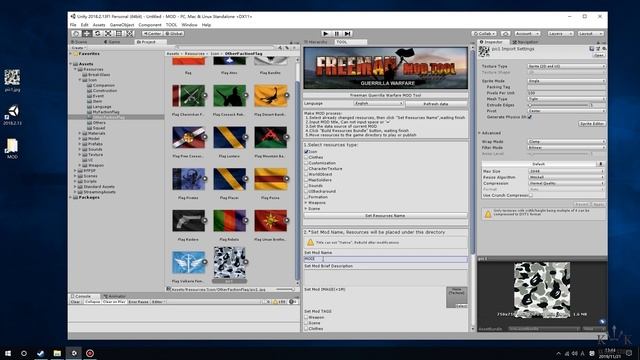Open the Layers dropdown in toolbar
640x360 pixels.
(x=560, y=33)
